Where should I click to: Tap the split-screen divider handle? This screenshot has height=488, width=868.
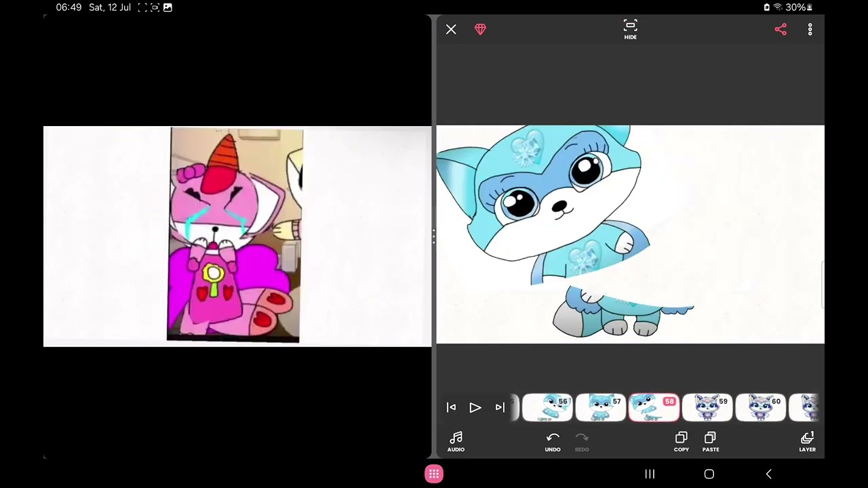pyautogui.click(x=433, y=236)
